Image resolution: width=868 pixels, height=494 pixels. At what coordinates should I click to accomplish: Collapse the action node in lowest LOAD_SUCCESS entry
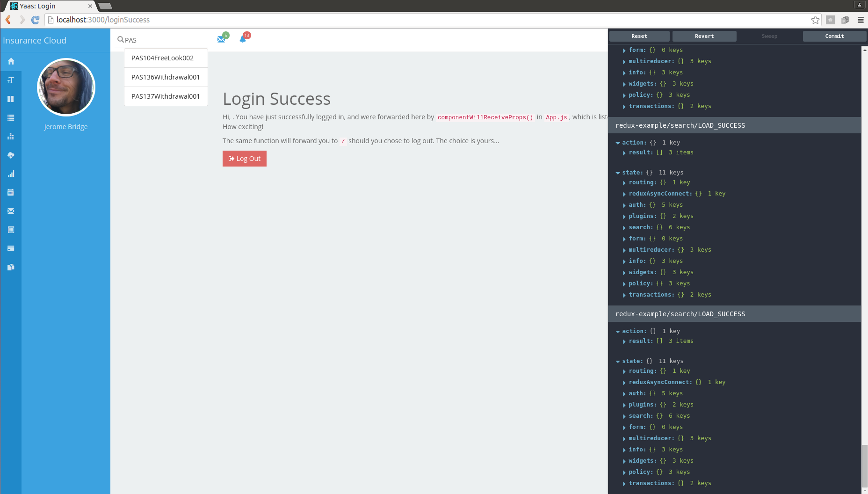pos(618,332)
